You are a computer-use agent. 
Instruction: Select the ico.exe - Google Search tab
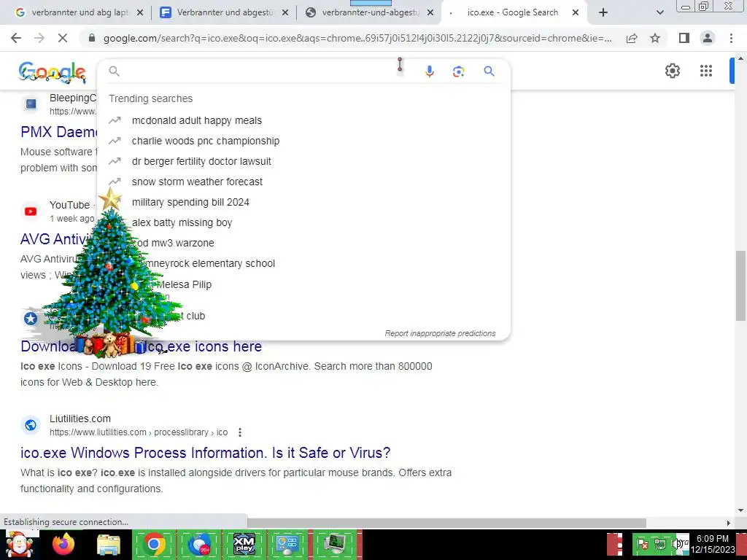(x=513, y=13)
